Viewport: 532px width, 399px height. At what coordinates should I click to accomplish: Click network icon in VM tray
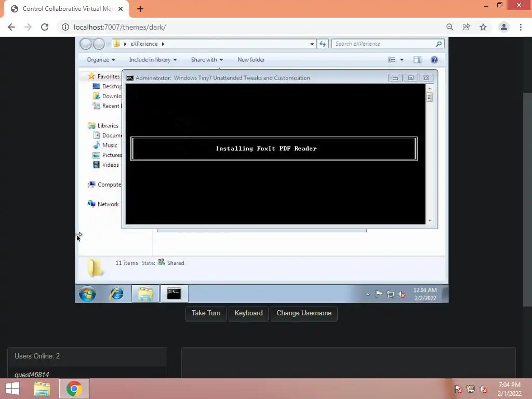pyautogui.click(x=390, y=294)
